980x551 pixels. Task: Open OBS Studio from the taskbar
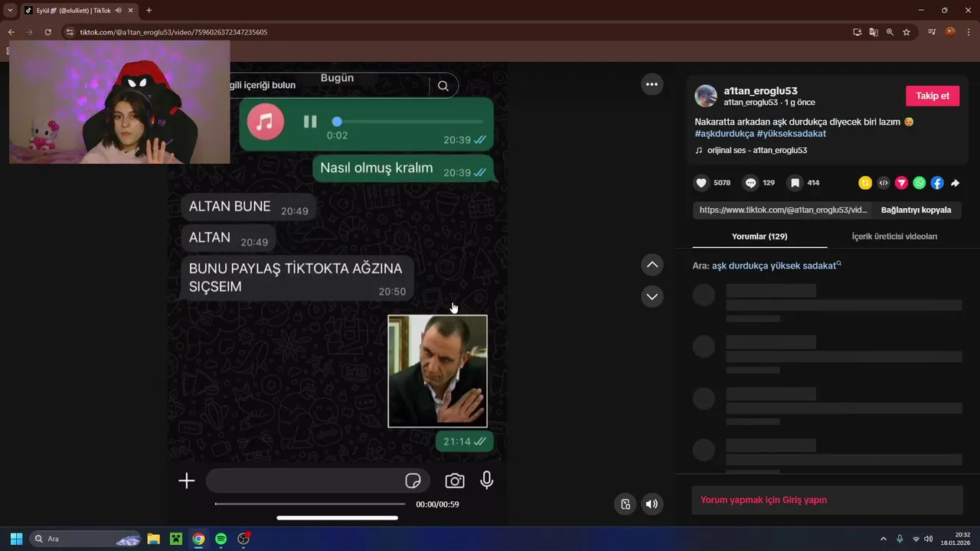pos(243,539)
